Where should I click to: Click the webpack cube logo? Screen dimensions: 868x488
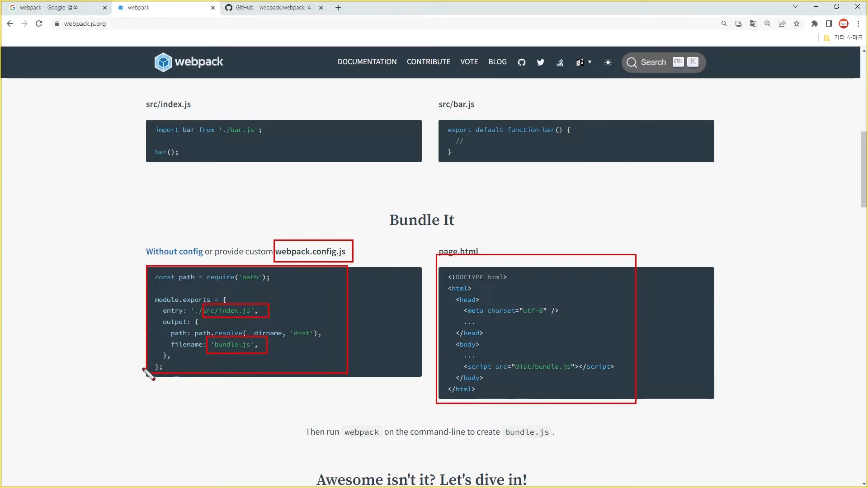click(163, 62)
